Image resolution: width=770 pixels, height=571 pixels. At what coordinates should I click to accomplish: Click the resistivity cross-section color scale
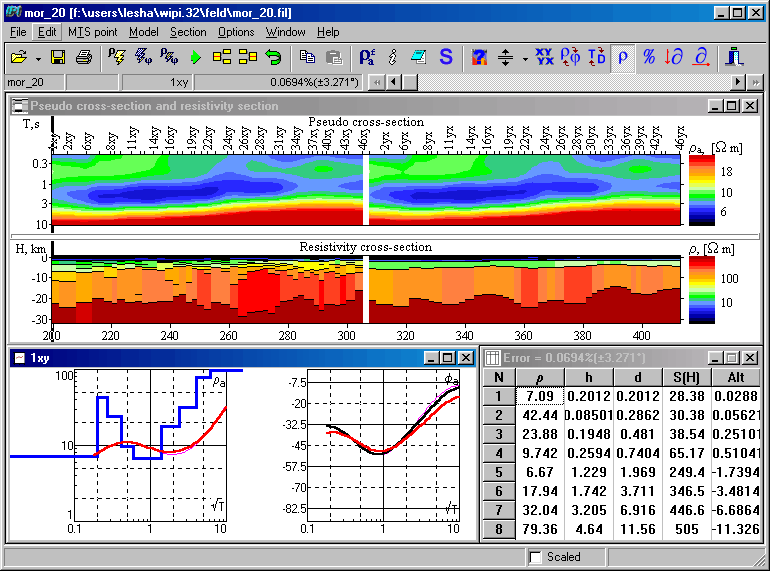701,289
